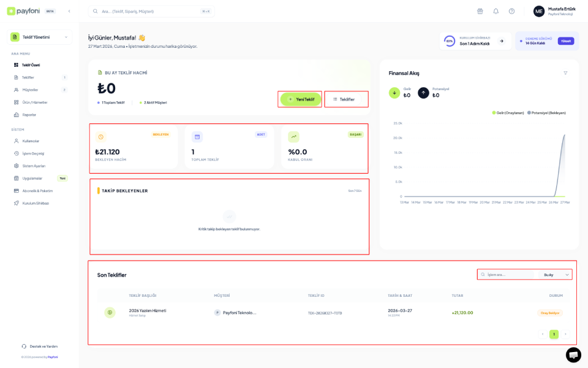Open notifications bell
The image size is (588, 368).
pos(496,11)
